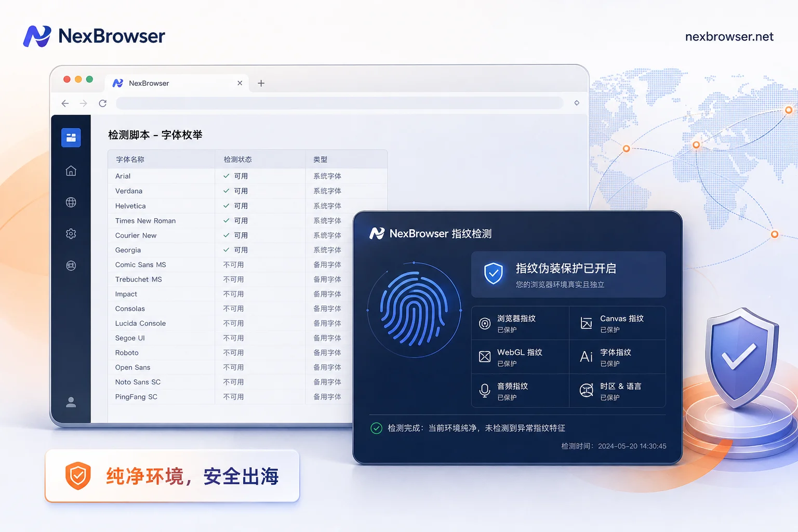The image size is (798, 532).
Task: Click the 已保护 status under WebGL 指纹
Action: click(x=507, y=364)
